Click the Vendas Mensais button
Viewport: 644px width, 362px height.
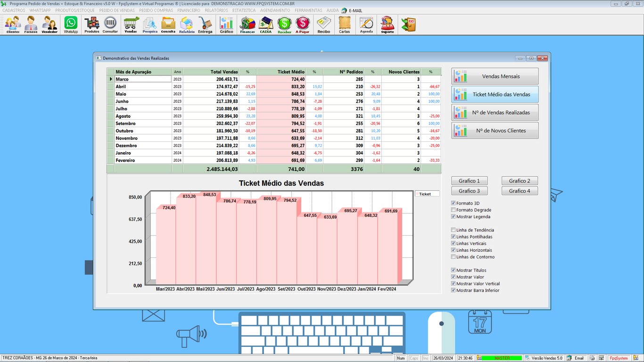click(x=495, y=76)
